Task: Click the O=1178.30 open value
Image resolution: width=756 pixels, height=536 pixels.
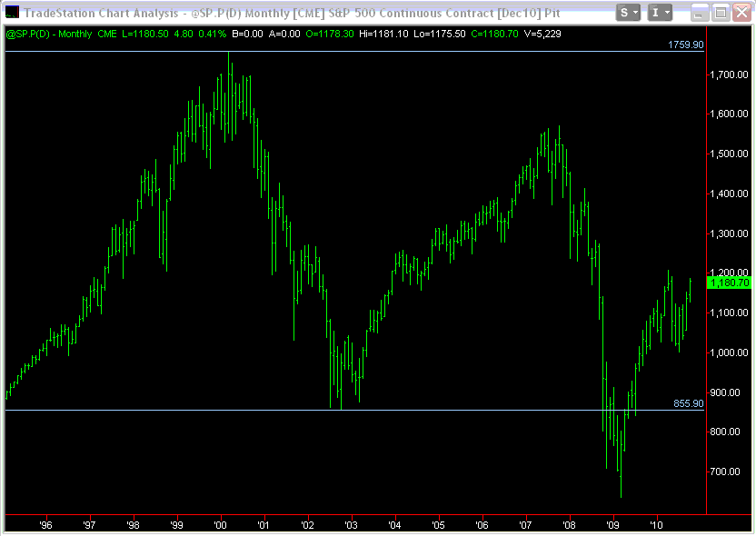Action: [x=330, y=34]
